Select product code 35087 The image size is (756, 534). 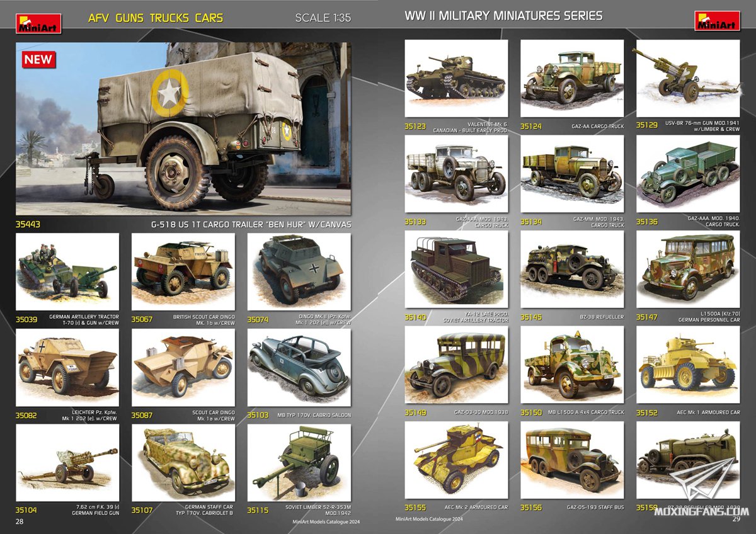click(142, 415)
